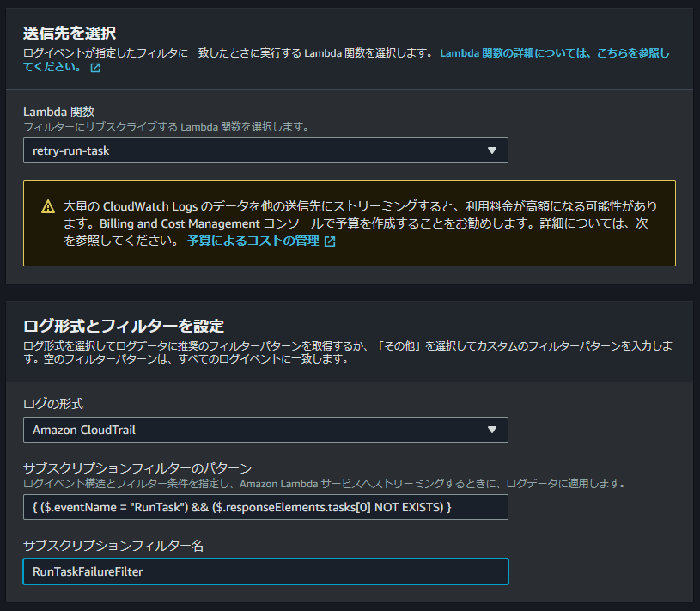Click the yellow warning triangle icon

coord(48,207)
